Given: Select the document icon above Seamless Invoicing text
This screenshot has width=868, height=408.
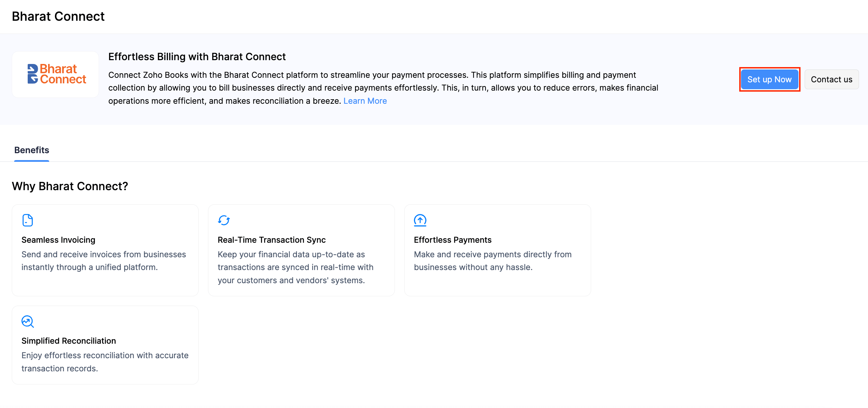Looking at the screenshot, I should (x=28, y=220).
